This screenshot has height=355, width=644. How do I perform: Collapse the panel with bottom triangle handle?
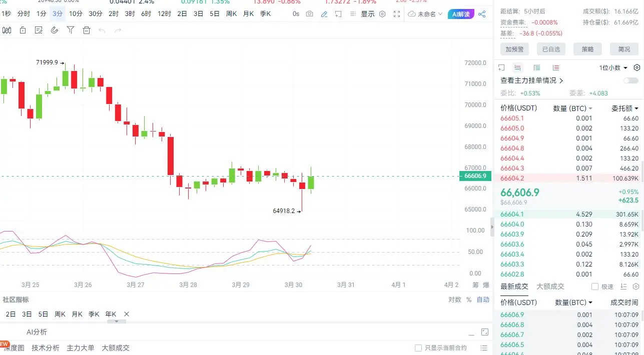pos(117,321)
